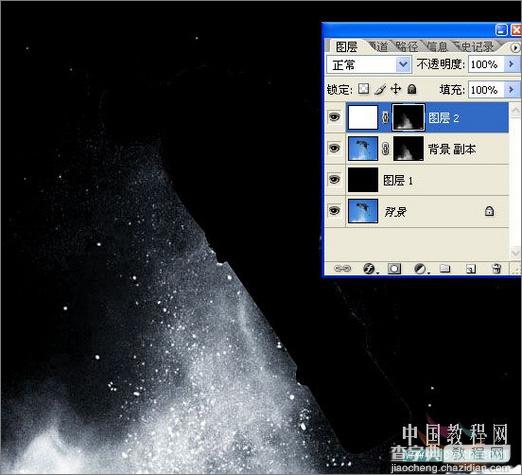The height and width of the screenshot is (475, 522).
Task: Expand the opacity 不透明度 slider arrow
Action: click(511, 64)
